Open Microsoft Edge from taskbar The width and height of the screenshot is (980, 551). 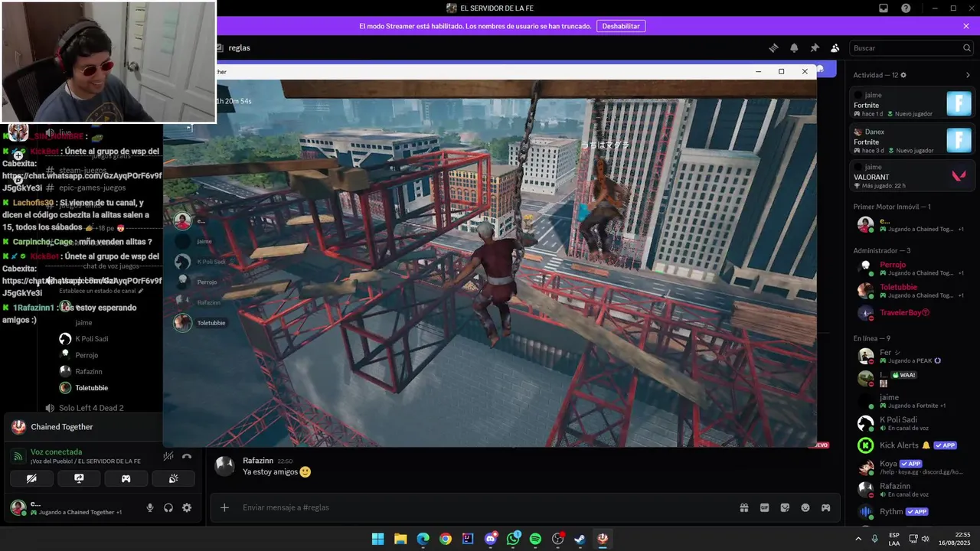click(x=423, y=539)
